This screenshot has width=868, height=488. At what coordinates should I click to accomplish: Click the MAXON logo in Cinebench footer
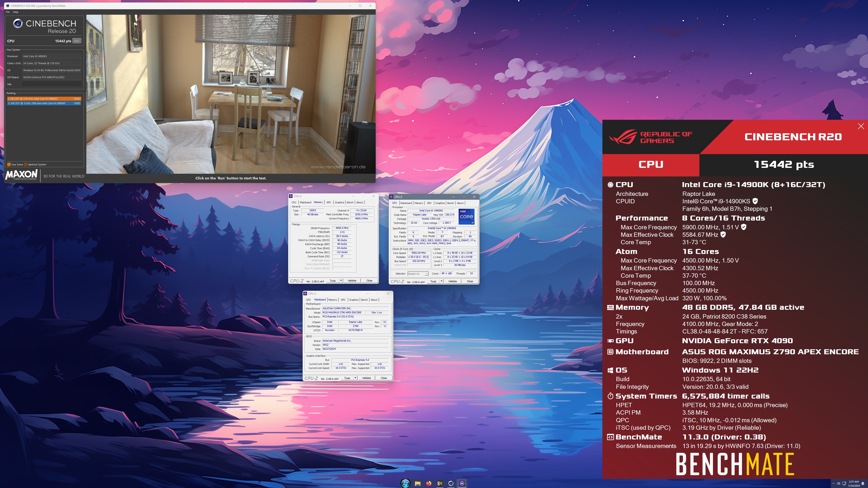(x=21, y=174)
